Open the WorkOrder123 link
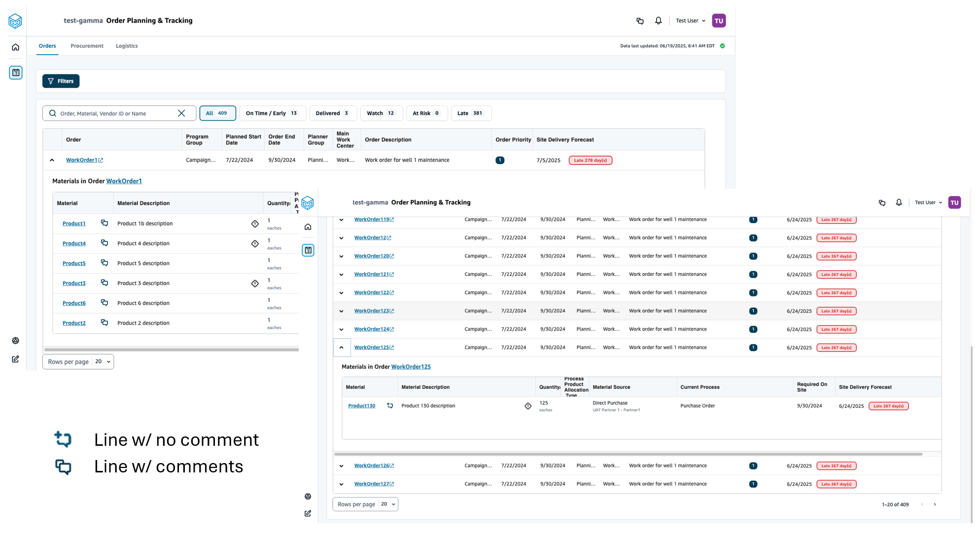 (371, 311)
